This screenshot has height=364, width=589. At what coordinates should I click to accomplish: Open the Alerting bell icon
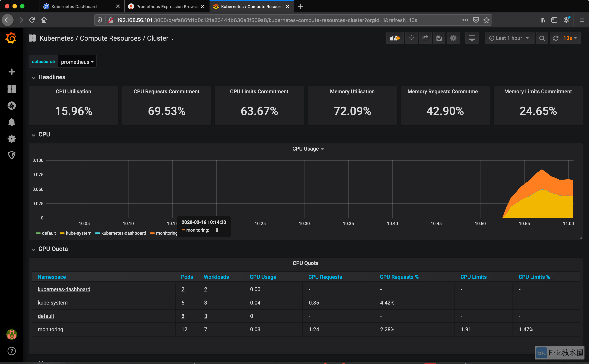(x=11, y=122)
